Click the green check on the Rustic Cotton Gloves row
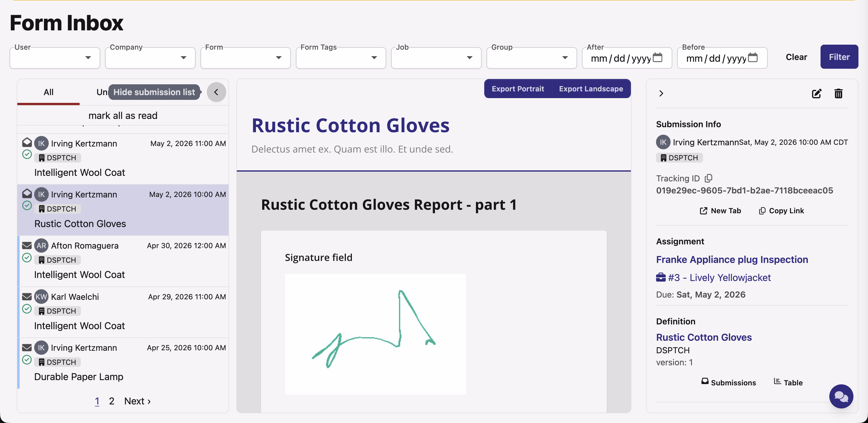Screen dimensions: 868x423 coord(27,205)
